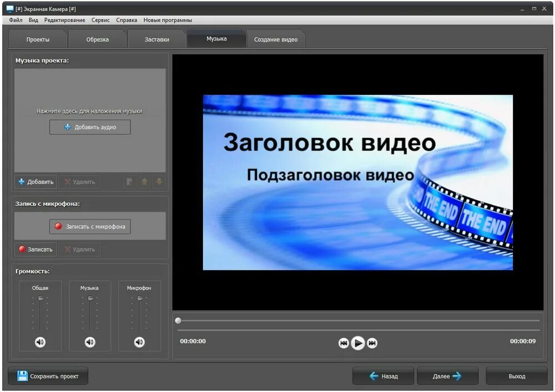The height and width of the screenshot is (392, 555).
Task: Click Добавить below the music list
Action: tap(36, 182)
